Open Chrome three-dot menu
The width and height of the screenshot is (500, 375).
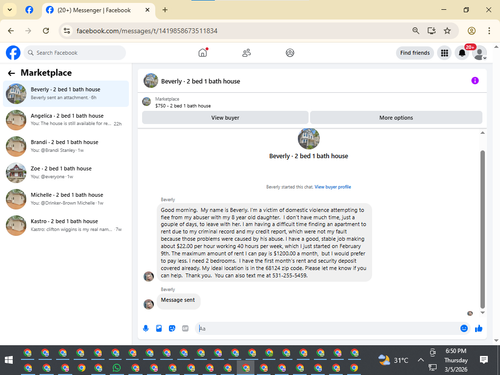click(x=489, y=31)
